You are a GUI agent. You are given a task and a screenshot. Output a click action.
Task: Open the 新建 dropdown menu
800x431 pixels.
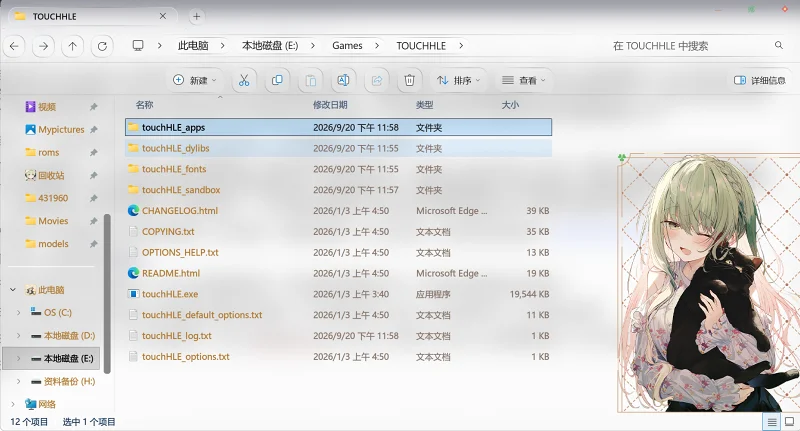pyautogui.click(x=195, y=80)
